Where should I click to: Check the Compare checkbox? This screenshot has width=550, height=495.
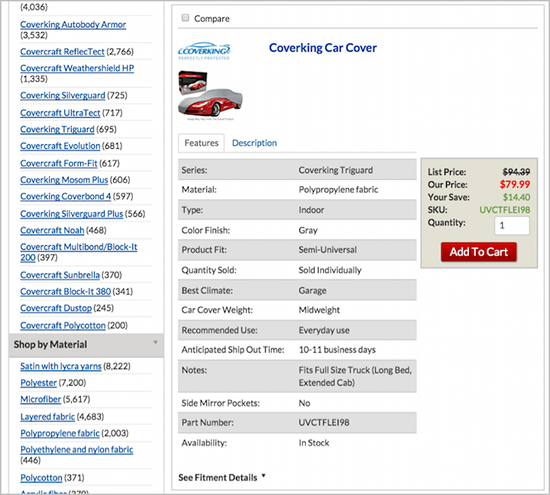[185, 18]
